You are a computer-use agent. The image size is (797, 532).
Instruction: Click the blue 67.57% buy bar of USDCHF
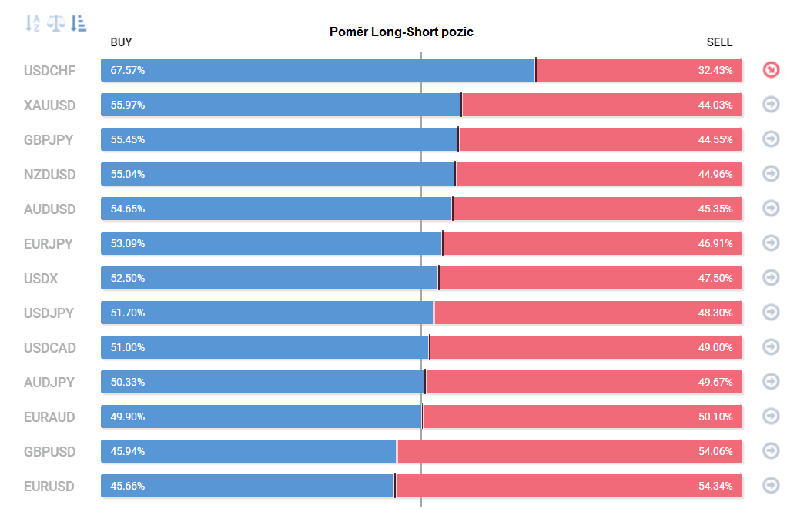(x=318, y=70)
